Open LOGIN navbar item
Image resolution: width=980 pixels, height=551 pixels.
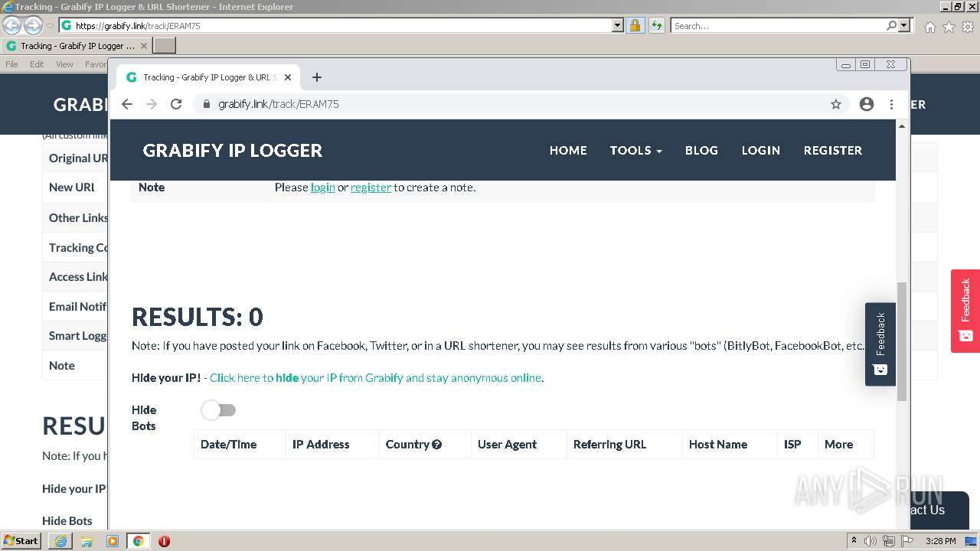coord(760,150)
